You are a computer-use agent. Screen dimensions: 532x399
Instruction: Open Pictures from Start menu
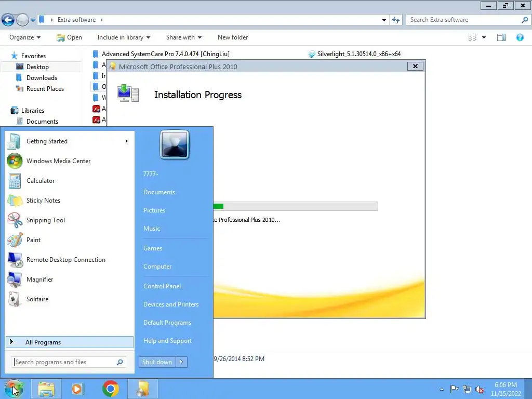pyautogui.click(x=154, y=210)
